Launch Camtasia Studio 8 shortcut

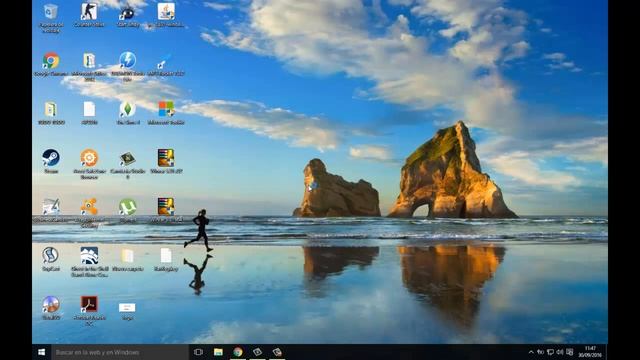point(127,158)
